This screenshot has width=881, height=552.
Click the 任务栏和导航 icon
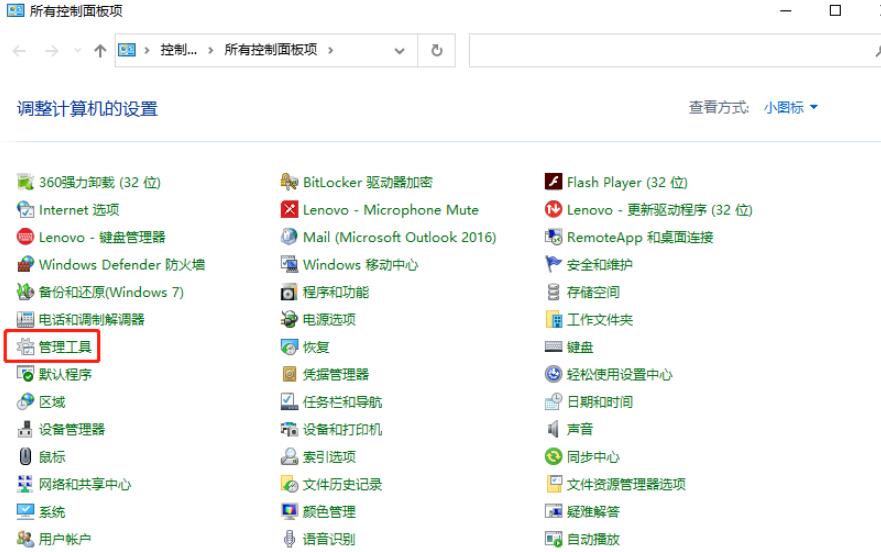[289, 402]
